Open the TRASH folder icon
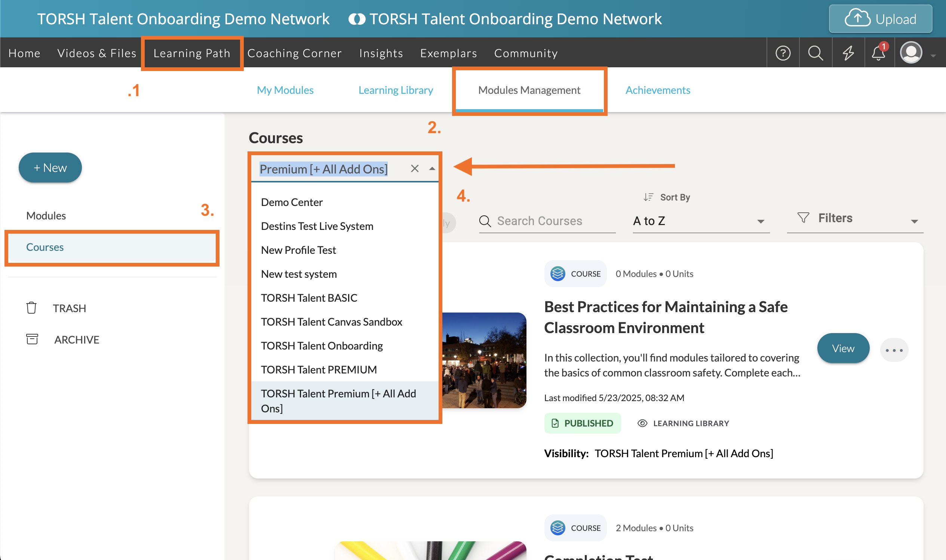Viewport: 946px width, 560px height. click(31, 308)
